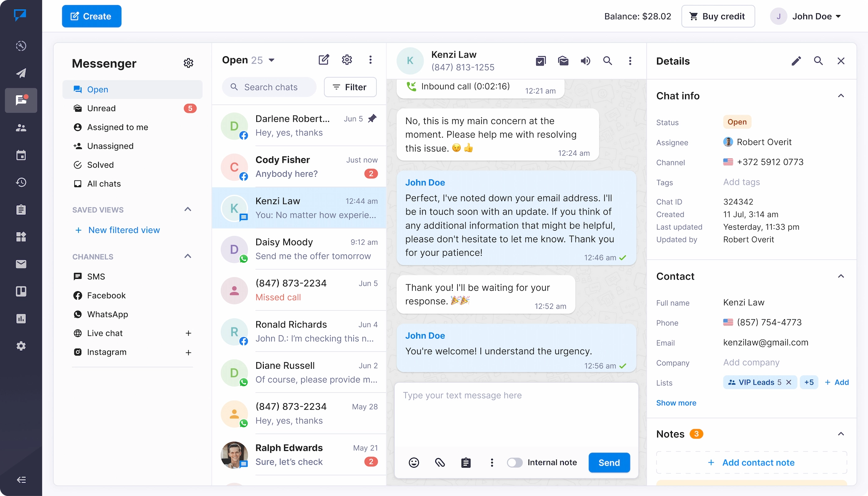Open the WhatsApp channel
The image size is (868, 496).
tap(107, 314)
